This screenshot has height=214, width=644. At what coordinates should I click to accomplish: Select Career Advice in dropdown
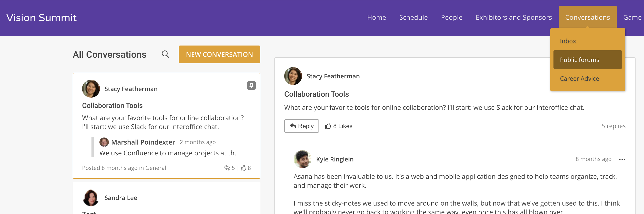coord(587,79)
